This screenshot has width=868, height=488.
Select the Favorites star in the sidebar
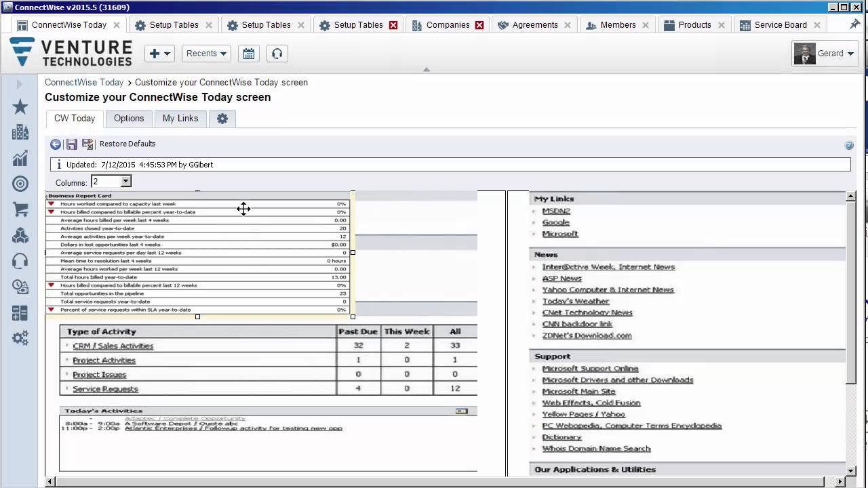(20, 106)
